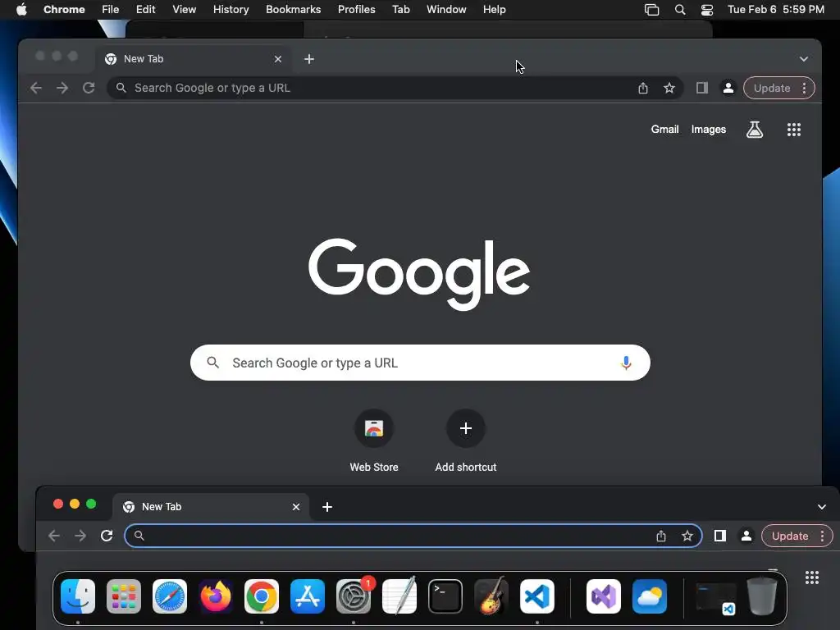840x630 pixels.
Task: Click forward arrow in the rear Chrome window
Action: coord(62,88)
